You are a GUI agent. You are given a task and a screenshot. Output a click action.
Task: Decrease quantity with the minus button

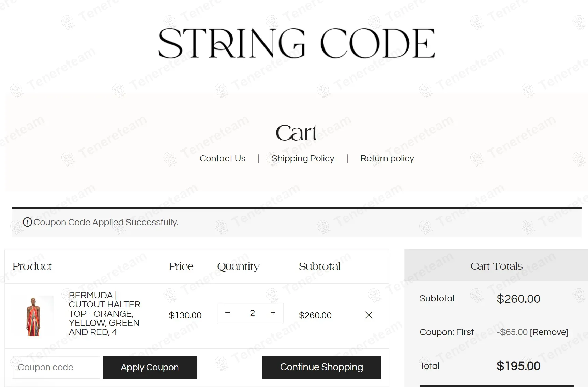tap(228, 313)
